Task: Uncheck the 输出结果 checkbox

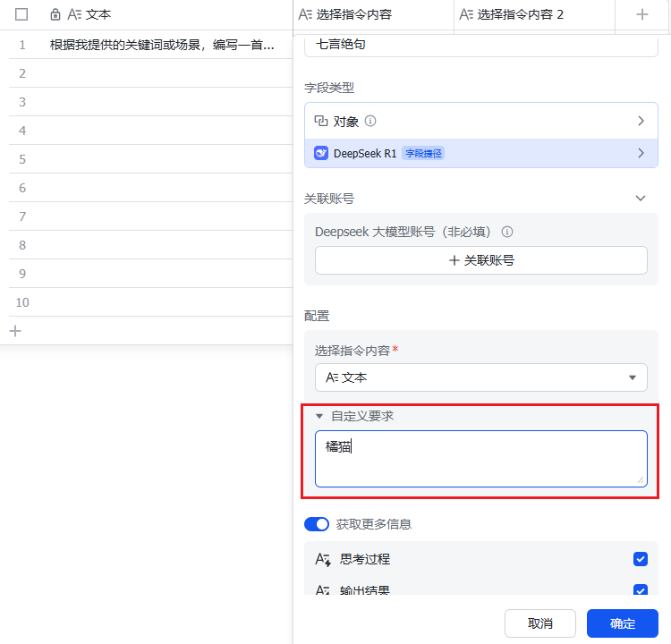Action: [x=641, y=589]
